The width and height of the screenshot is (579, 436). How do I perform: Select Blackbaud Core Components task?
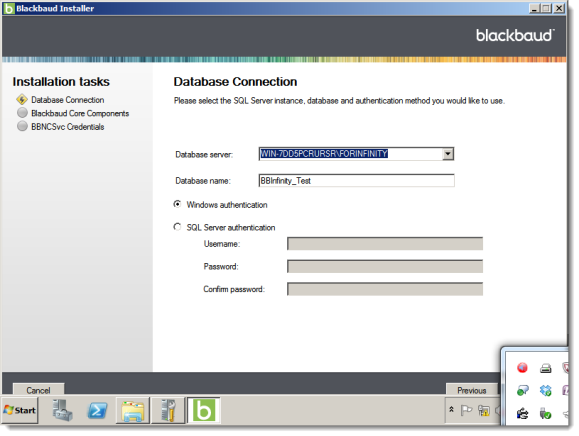point(80,113)
